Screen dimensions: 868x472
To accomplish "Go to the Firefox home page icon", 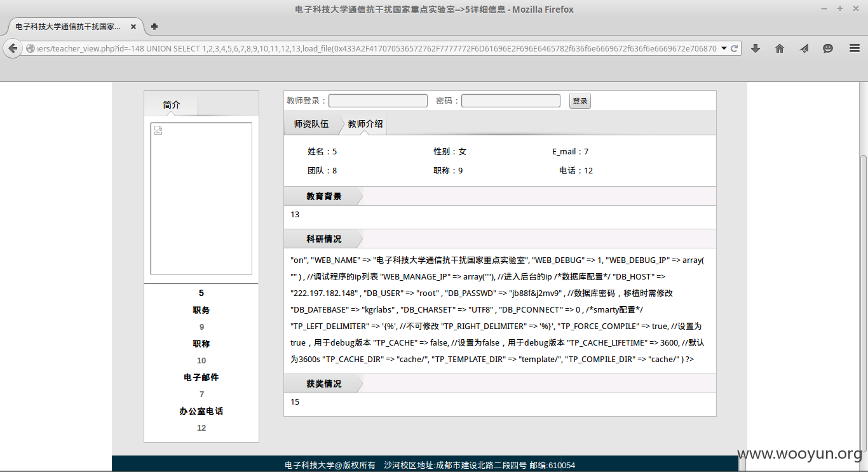I will [780, 48].
